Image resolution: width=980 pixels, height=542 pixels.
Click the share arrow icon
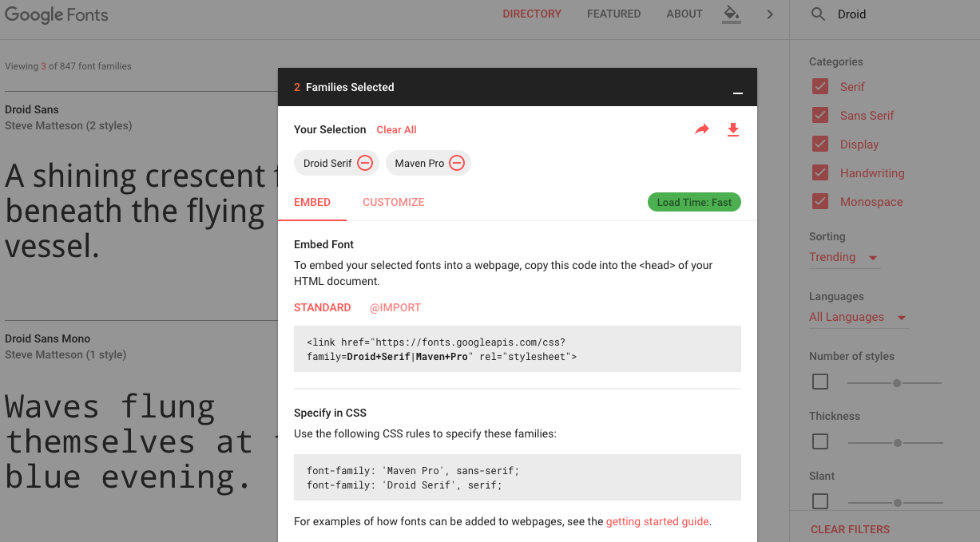pyautogui.click(x=702, y=129)
